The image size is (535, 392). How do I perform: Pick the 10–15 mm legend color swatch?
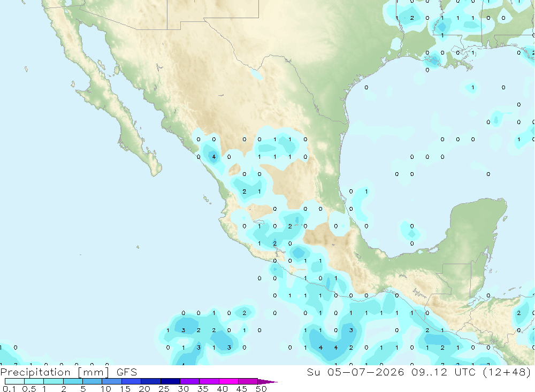[112, 381]
